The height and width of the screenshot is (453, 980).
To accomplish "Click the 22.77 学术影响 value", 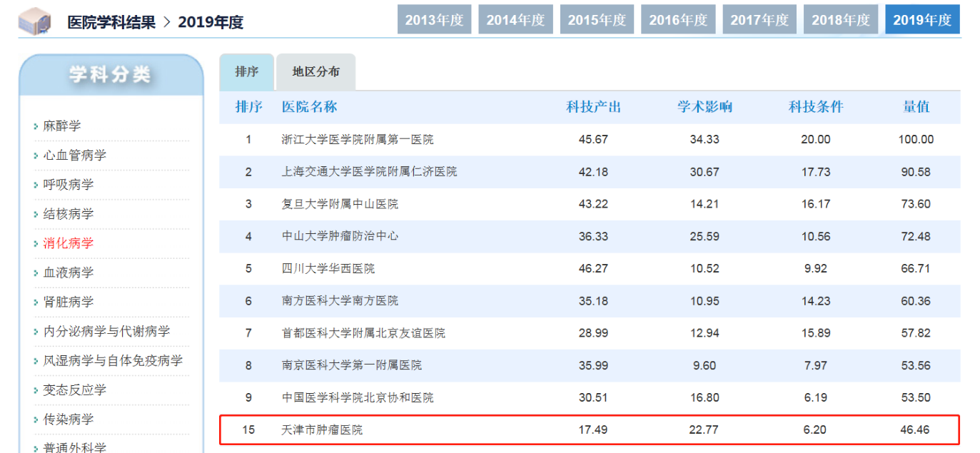I will (x=704, y=429).
